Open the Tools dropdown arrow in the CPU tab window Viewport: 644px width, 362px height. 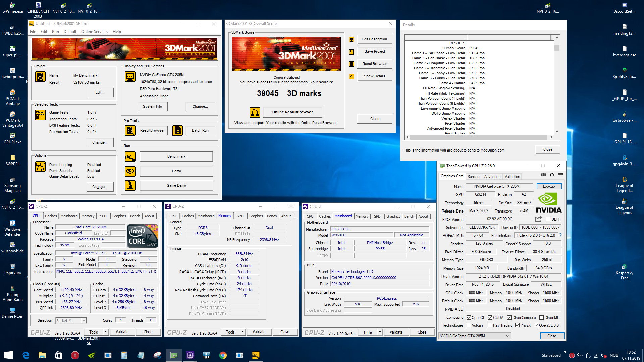click(x=106, y=332)
